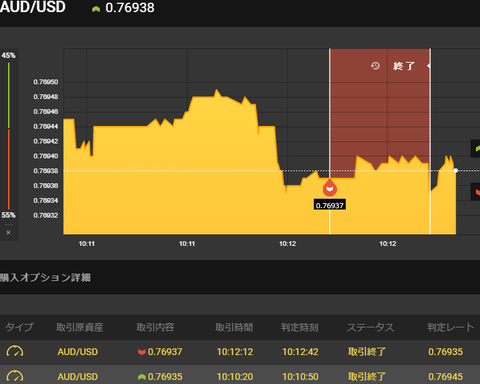Close the sentiment bar with the X

coord(8,232)
